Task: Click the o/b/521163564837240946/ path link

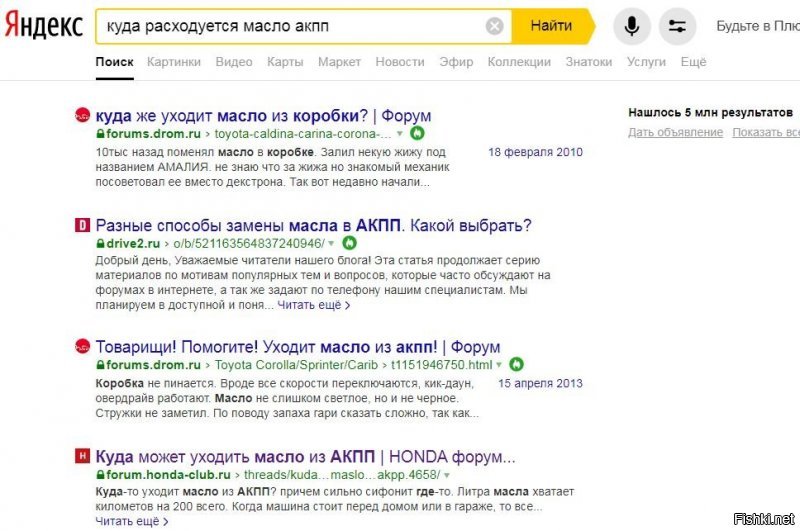Action: pyautogui.click(x=249, y=244)
